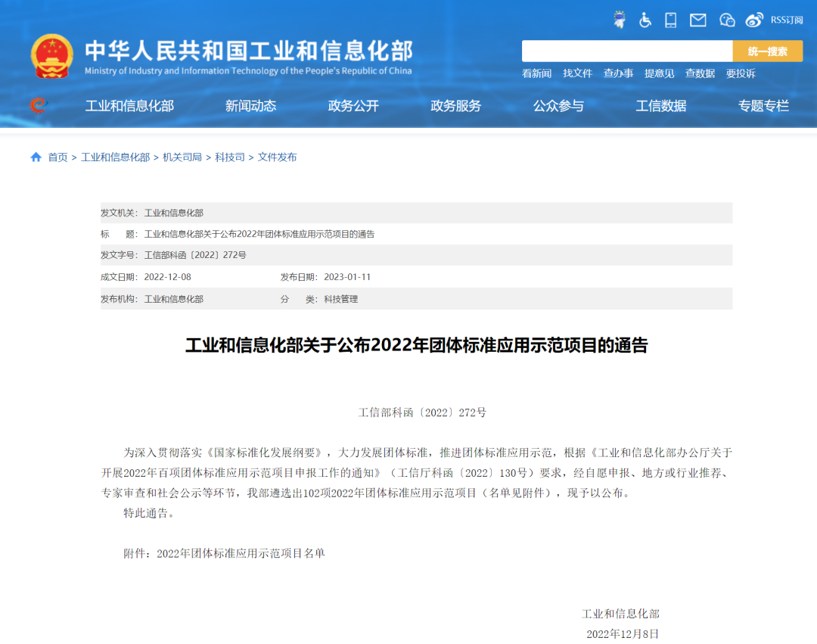Image resolution: width=817 pixels, height=644 pixels.
Task: Click the home icon in the breadcrumb
Action: tap(36, 157)
